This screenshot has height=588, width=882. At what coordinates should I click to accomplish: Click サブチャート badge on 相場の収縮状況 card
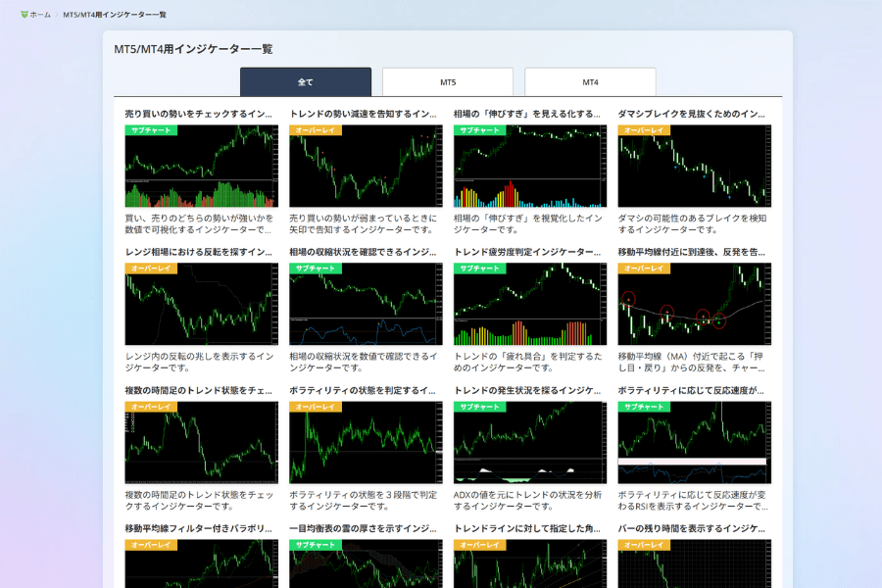[315, 269]
